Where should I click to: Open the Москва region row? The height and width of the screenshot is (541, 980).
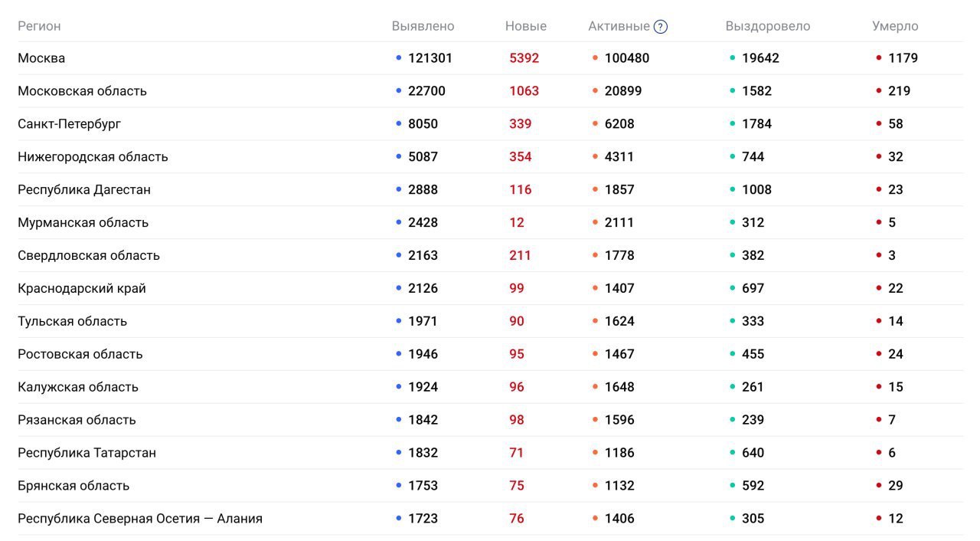[41, 58]
